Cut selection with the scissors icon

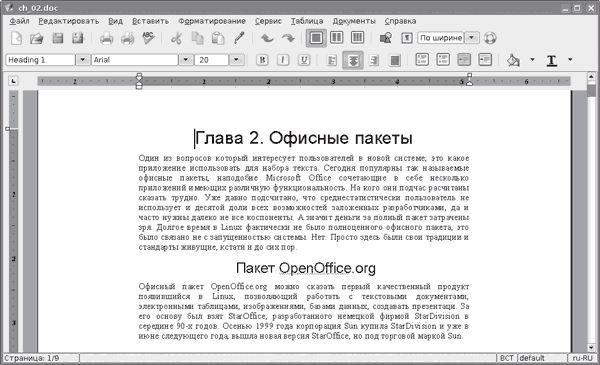point(176,38)
